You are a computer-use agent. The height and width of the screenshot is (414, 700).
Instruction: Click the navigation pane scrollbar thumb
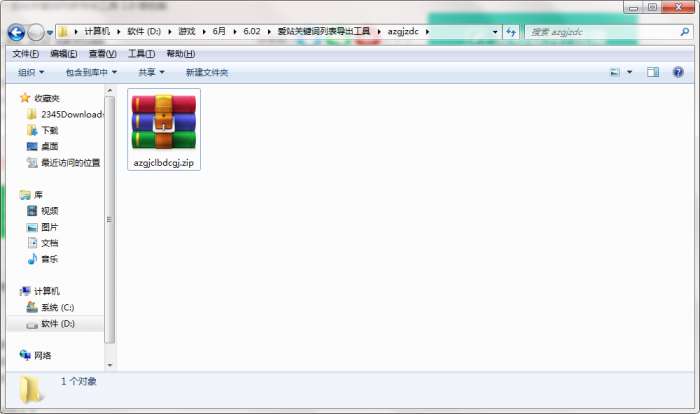tap(110, 220)
